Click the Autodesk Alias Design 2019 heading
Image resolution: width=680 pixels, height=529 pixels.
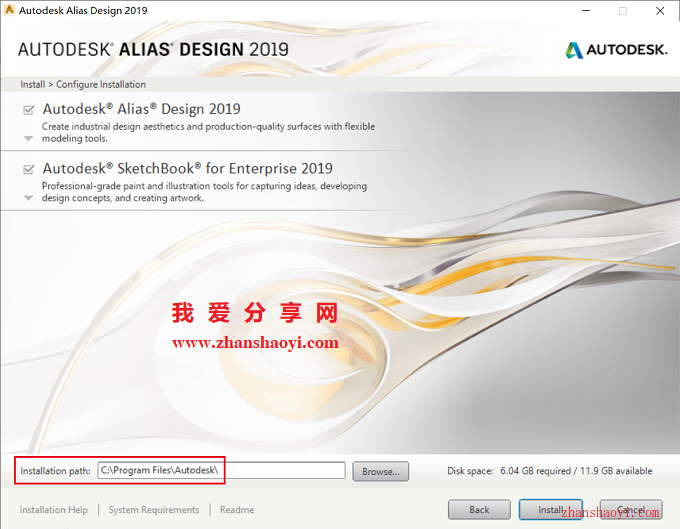(141, 109)
